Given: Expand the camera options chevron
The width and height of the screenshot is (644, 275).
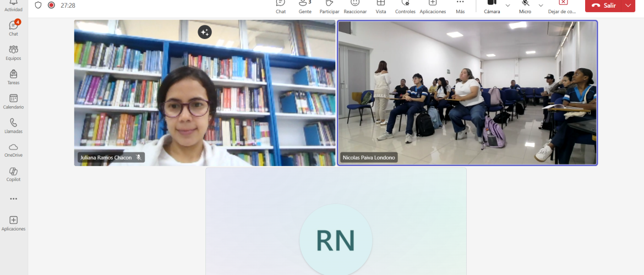Looking at the screenshot, I should coord(507,5).
